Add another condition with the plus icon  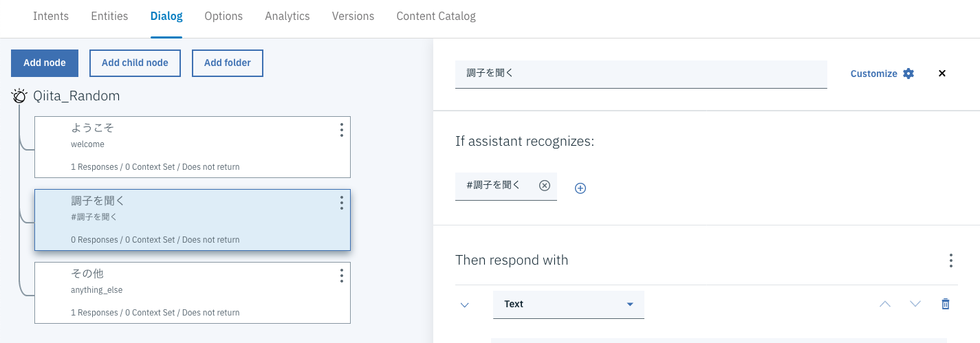click(580, 188)
